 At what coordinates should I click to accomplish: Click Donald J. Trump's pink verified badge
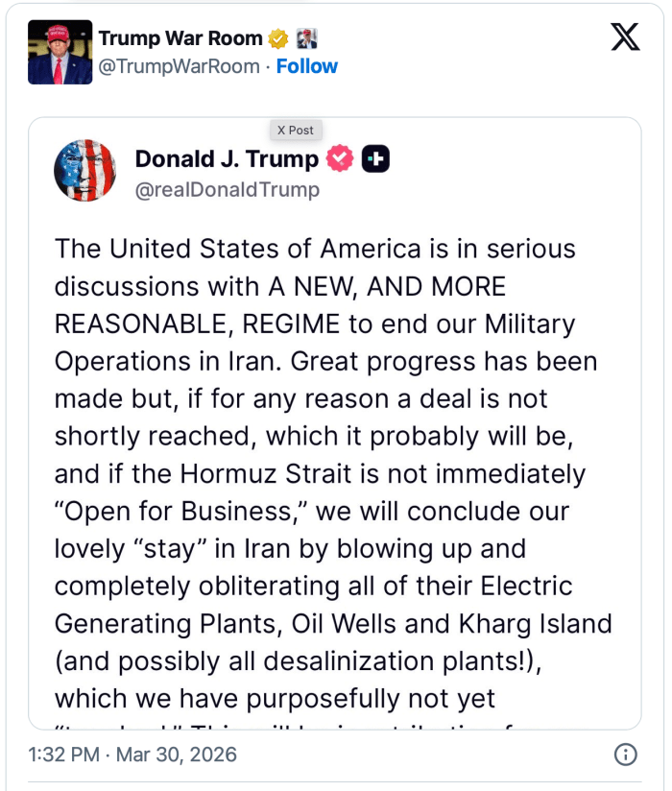[340, 159]
